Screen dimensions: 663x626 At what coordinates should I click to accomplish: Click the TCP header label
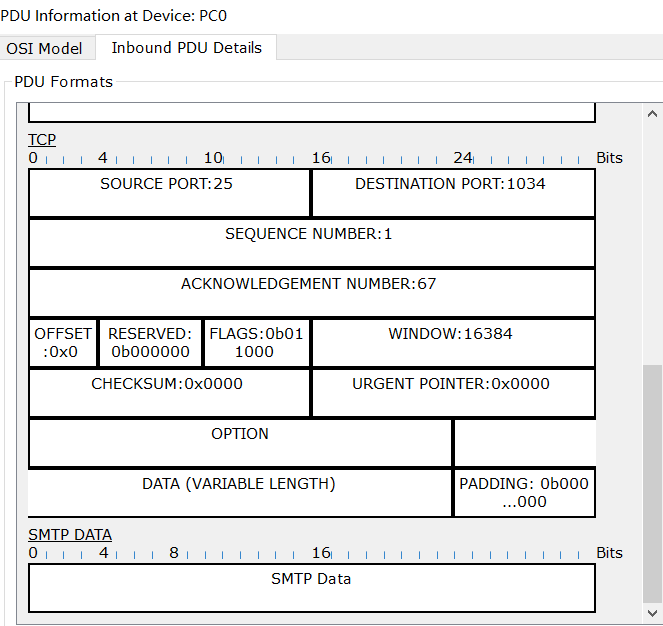click(42, 140)
